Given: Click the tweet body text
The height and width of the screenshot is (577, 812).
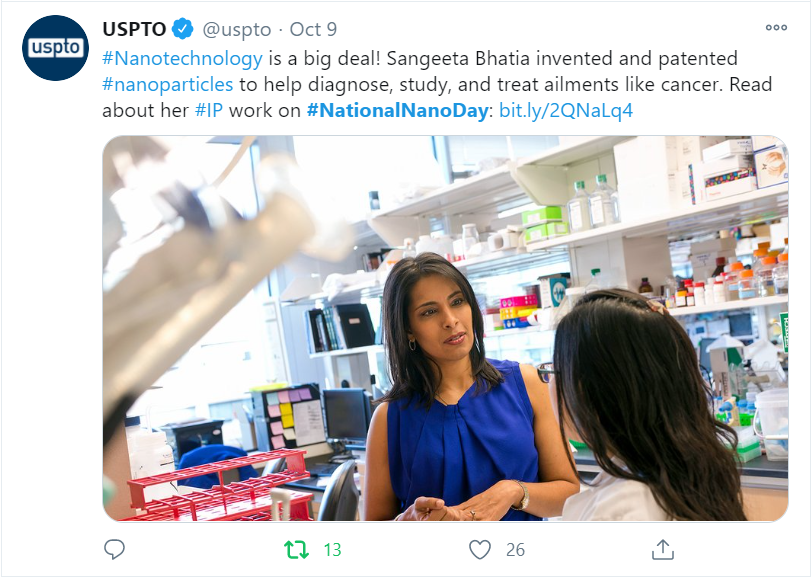Looking at the screenshot, I should click(x=437, y=84).
